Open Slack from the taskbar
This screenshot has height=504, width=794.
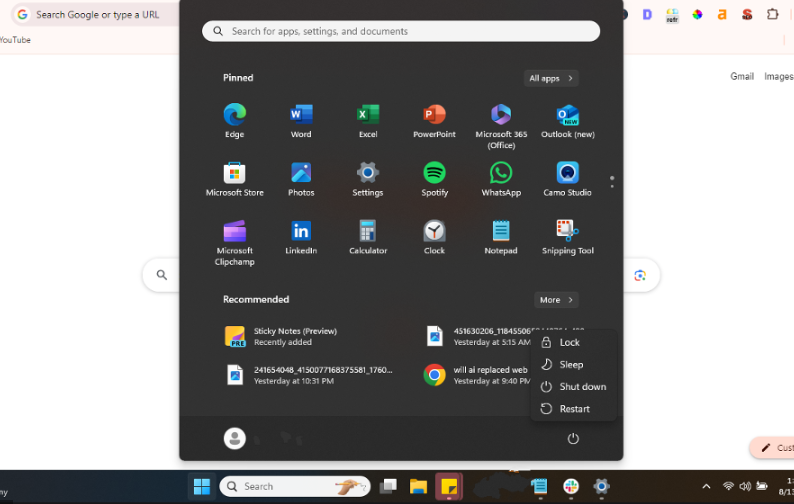click(x=571, y=486)
